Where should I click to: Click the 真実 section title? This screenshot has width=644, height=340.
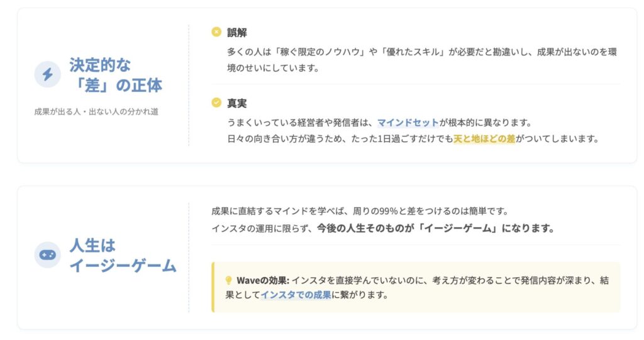tap(237, 103)
